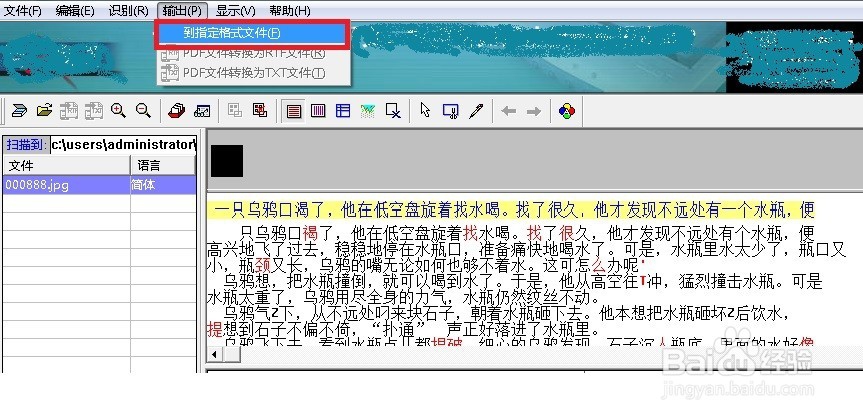Click the forward arrow icon
Screen dimensions: 863x419
(533, 111)
